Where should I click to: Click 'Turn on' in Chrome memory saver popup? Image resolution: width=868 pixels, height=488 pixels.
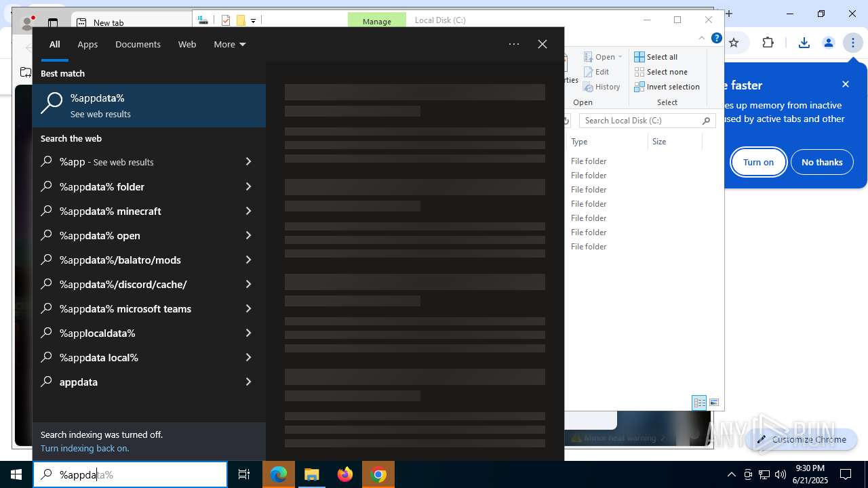(x=758, y=162)
